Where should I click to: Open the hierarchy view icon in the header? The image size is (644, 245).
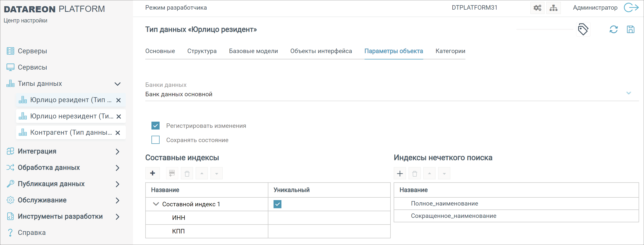(x=553, y=8)
